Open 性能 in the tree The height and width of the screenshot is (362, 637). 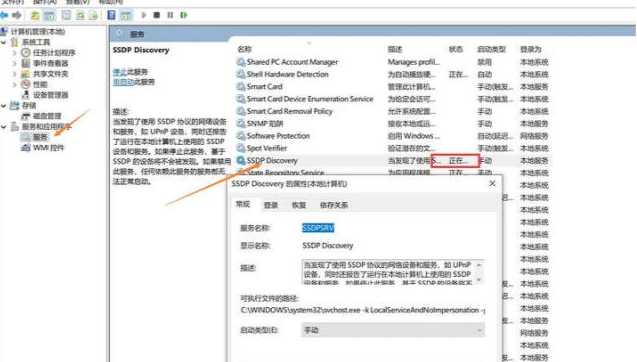[40, 85]
